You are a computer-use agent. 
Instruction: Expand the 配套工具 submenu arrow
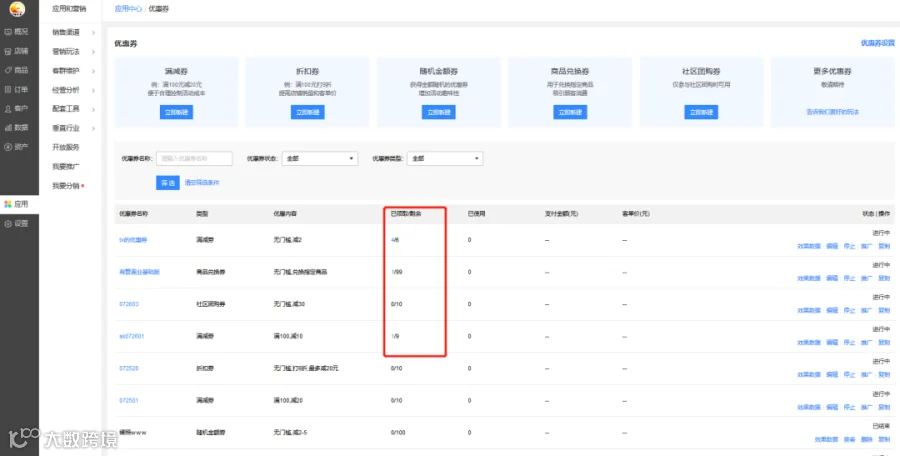click(93, 109)
